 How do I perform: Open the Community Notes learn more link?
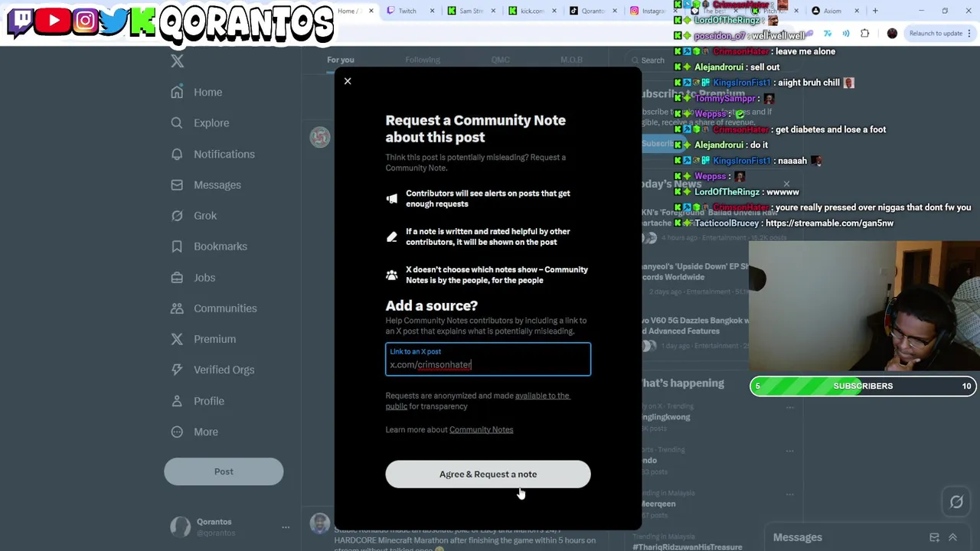[x=481, y=430]
